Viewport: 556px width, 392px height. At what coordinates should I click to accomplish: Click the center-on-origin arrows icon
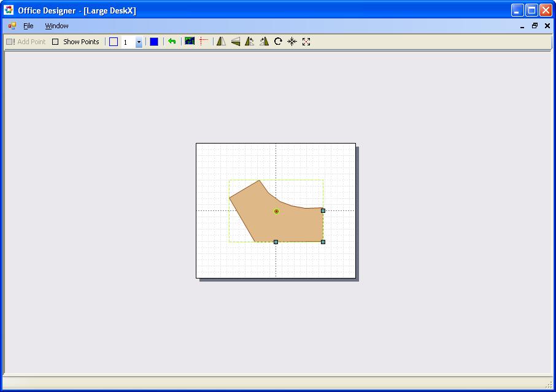coord(292,42)
